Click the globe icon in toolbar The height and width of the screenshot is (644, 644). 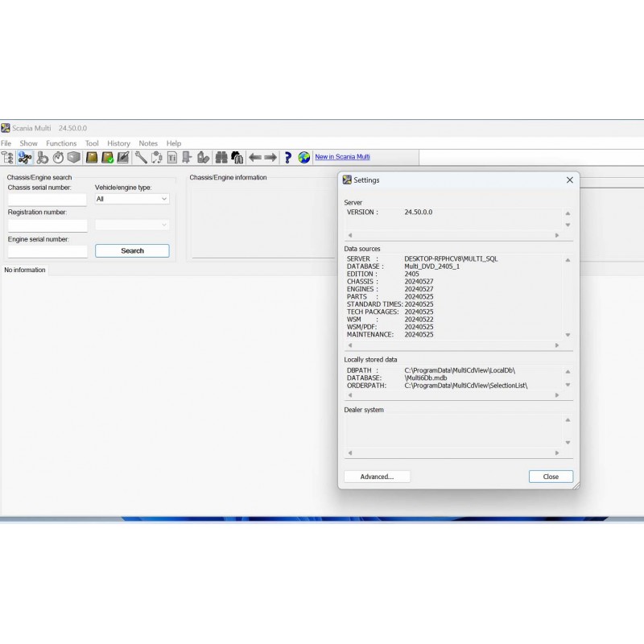coord(304,158)
